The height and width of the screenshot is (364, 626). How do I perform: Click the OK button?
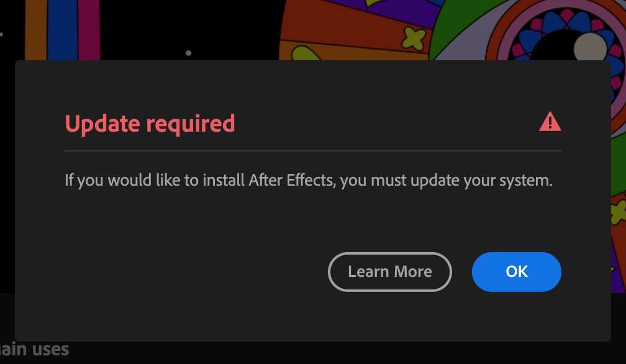coord(516,272)
